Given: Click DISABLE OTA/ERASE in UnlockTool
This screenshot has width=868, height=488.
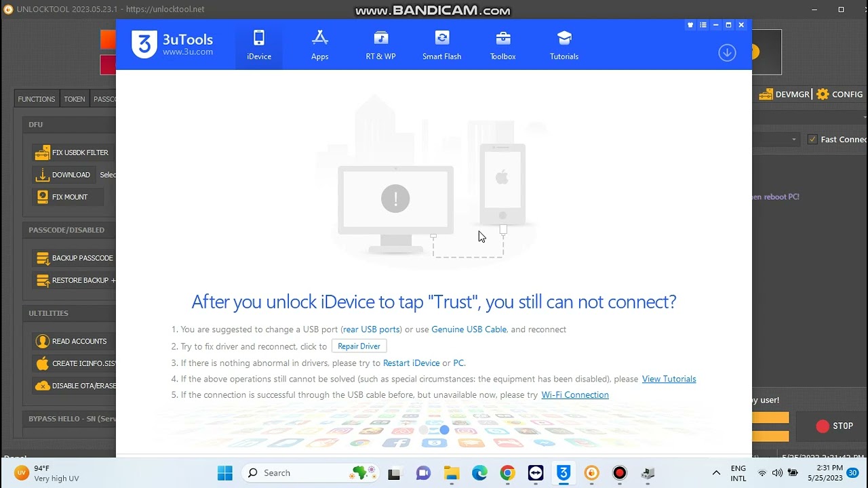Looking at the screenshot, I should pyautogui.click(x=75, y=386).
